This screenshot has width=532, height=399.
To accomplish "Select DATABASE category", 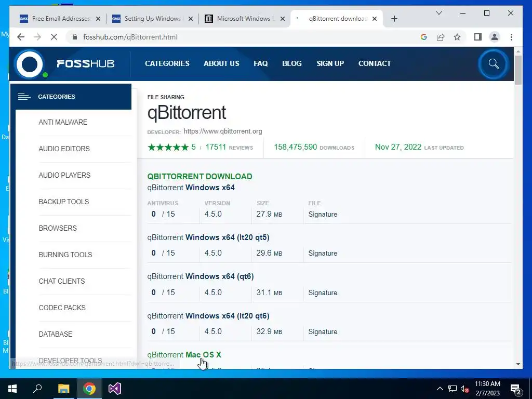I will coord(55,334).
